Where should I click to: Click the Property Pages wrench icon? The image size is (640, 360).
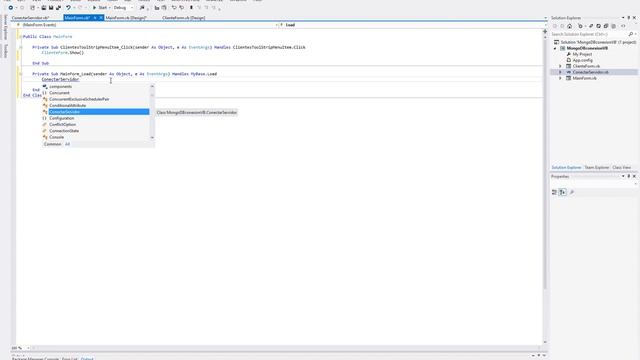tap(571, 192)
